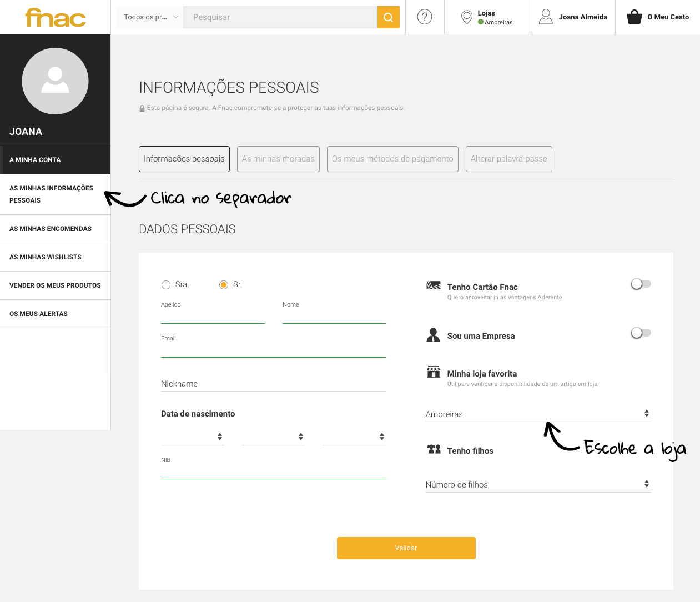Click in the Pesquisar search field
700x602 pixels.
[280, 17]
